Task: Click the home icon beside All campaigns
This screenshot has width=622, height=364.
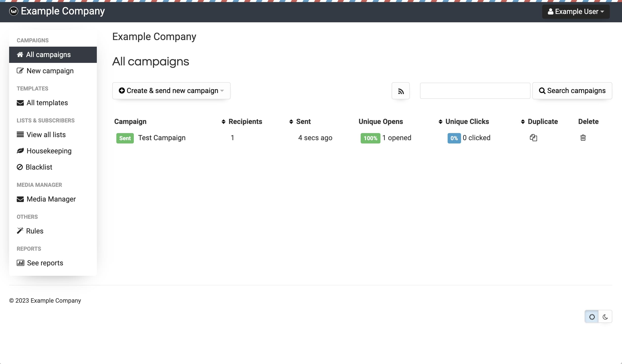Action: [20, 54]
